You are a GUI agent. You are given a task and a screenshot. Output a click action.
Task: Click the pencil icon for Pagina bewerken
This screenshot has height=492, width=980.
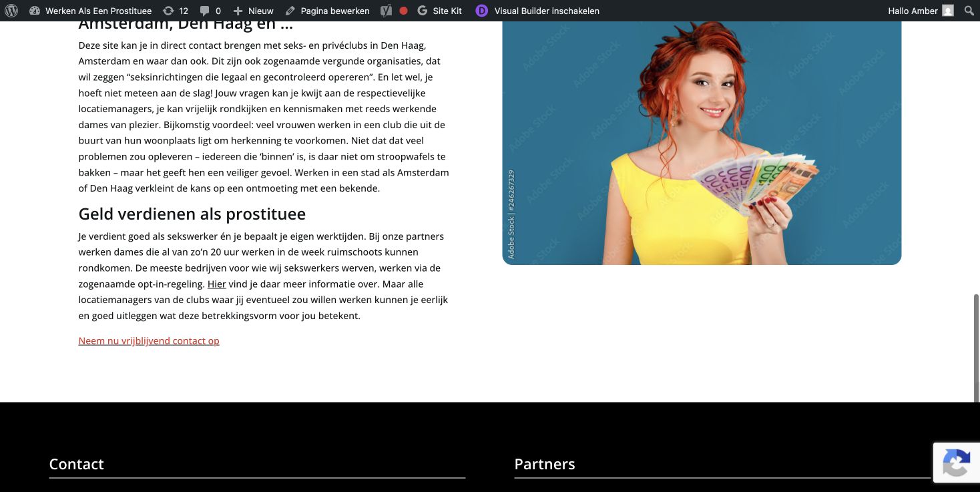click(290, 11)
